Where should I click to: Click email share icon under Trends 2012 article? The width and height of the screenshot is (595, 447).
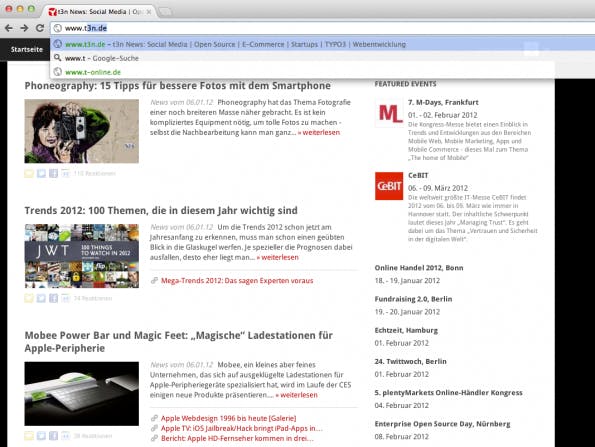29,298
